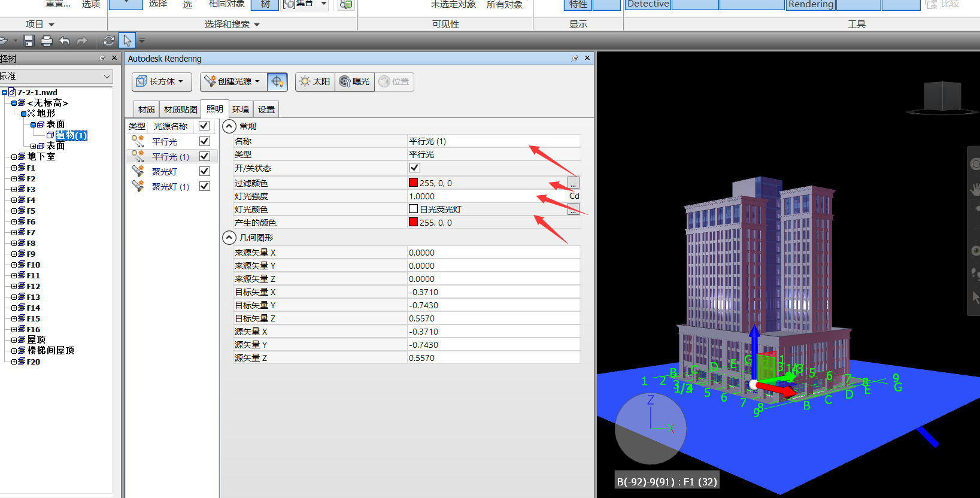Select the 聚光灯 (1) light row icon
The image size is (980, 498).
pos(138,186)
